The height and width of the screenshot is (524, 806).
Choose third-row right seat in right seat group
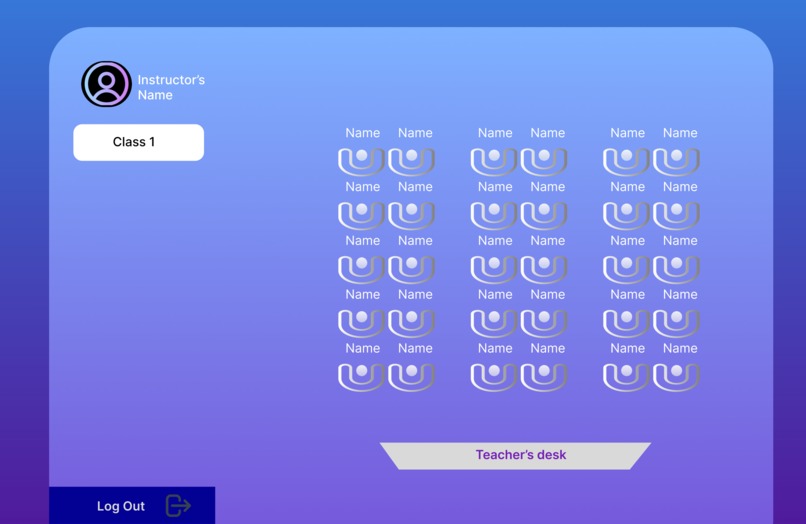click(x=676, y=269)
